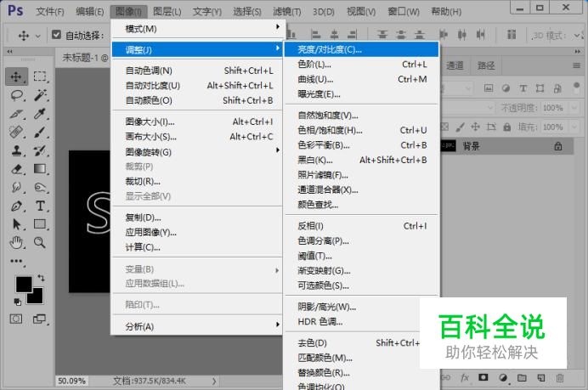Open the Window (窗口) menu
This screenshot has height=390, width=588.
[404, 12]
